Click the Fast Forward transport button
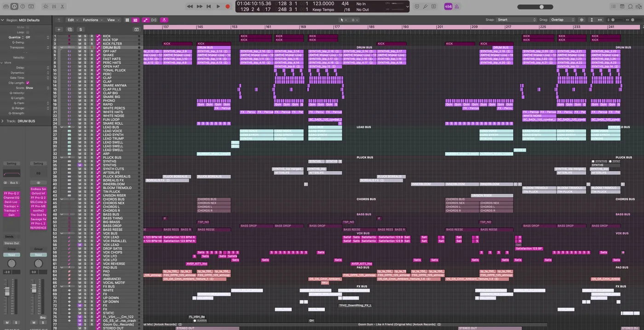Viewport: 644px width, 330px height. pos(199,6)
